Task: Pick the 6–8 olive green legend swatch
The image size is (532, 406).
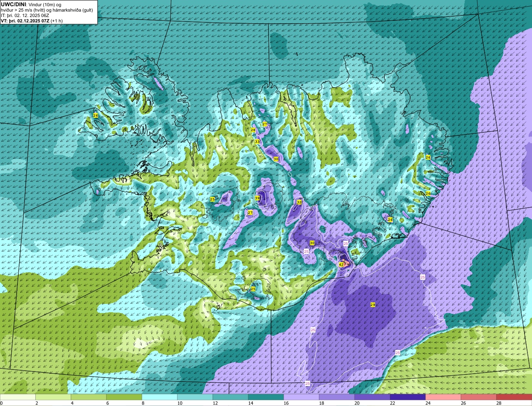Action: coord(124,397)
